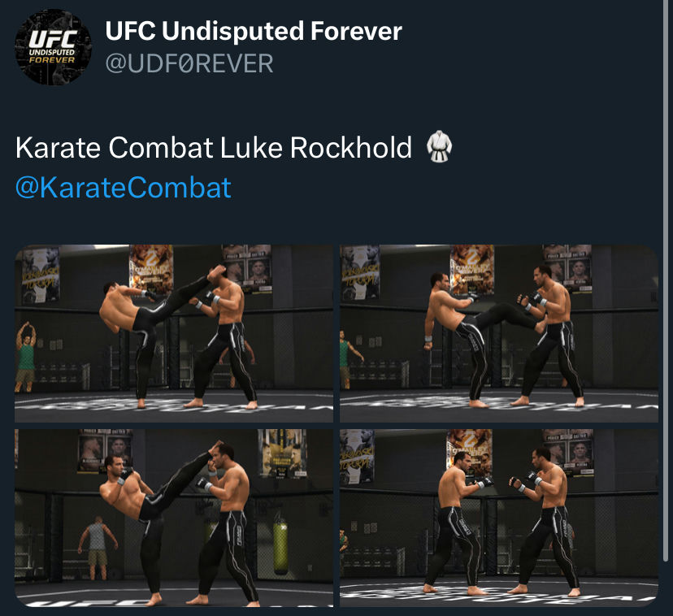The width and height of the screenshot is (673, 616).
Task: Open top-left head kick screenshot
Action: [x=174, y=333]
